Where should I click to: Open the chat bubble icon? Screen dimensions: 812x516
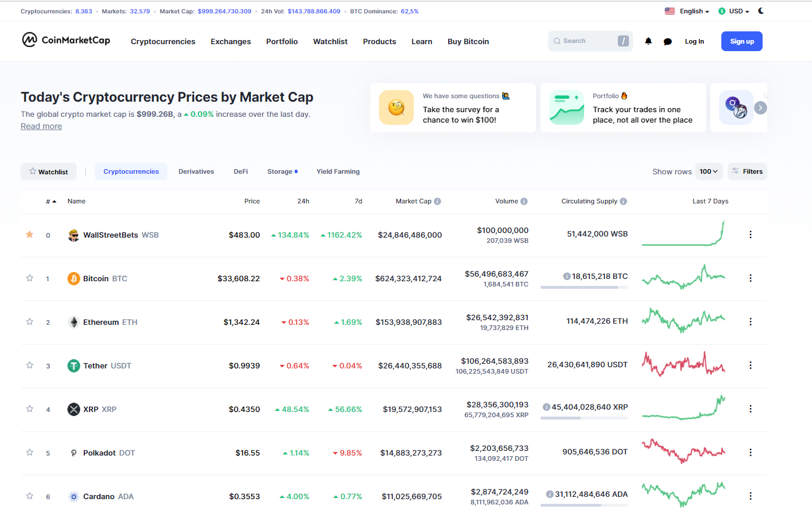click(668, 42)
